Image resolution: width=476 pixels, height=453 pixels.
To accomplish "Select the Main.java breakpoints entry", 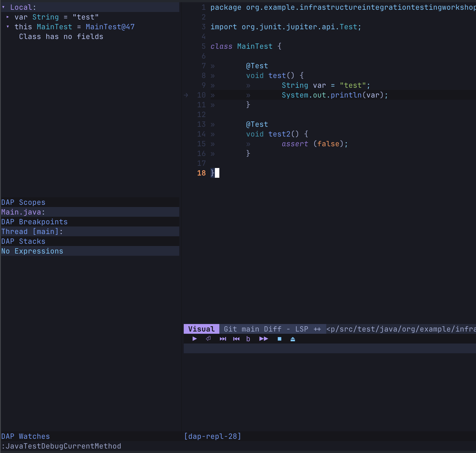I will [x=23, y=212].
